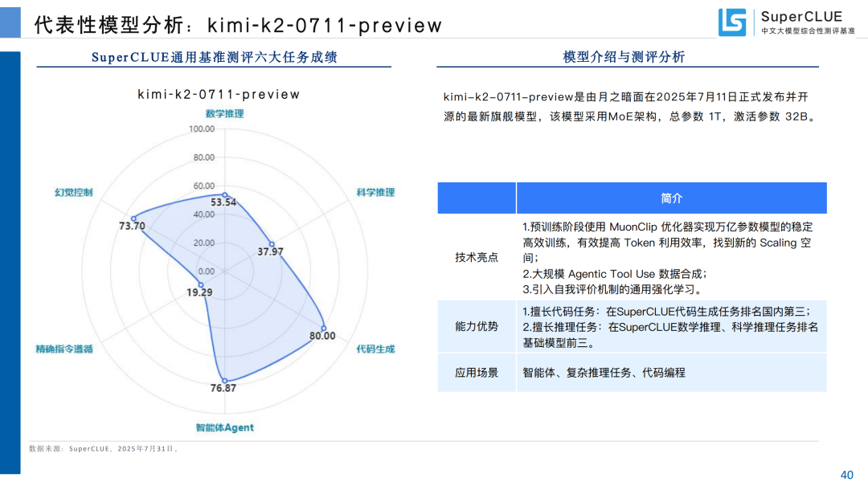Click the SuperCLUE logo icon

pyautogui.click(x=732, y=22)
